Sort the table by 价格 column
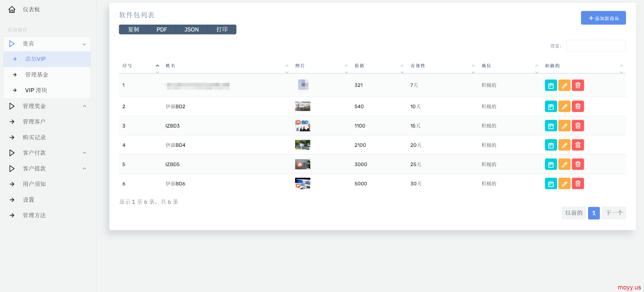The image size is (644, 292). (360, 66)
